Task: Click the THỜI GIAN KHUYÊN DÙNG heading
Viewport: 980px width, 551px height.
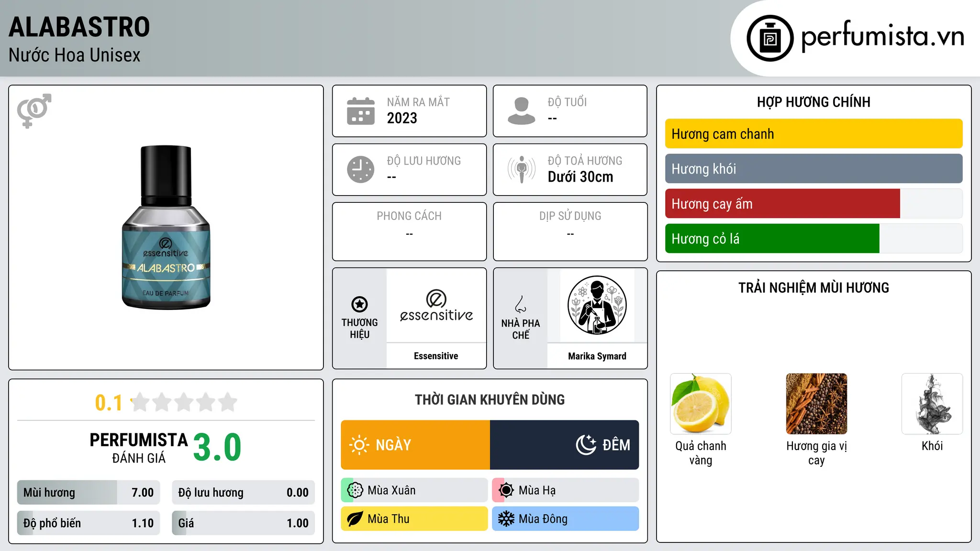Action: point(490,399)
